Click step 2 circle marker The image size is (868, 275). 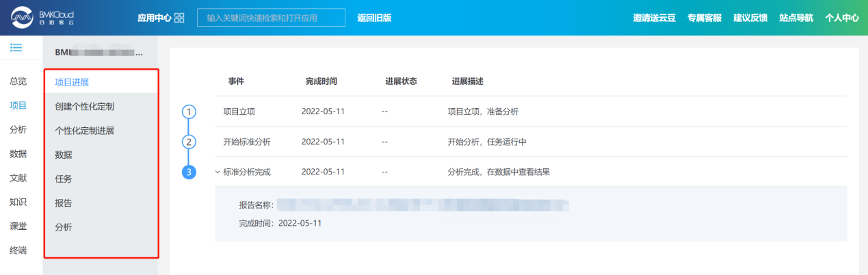tap(189, 142)
